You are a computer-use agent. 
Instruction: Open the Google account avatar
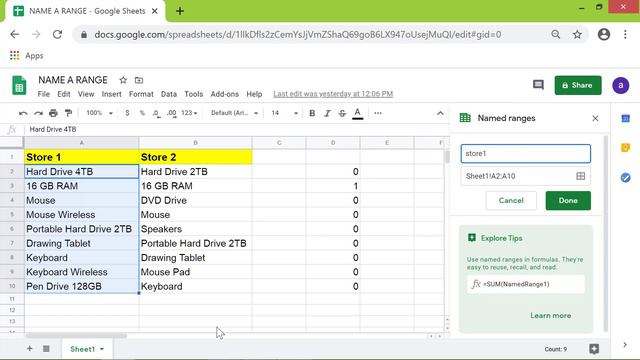point(620,85)
